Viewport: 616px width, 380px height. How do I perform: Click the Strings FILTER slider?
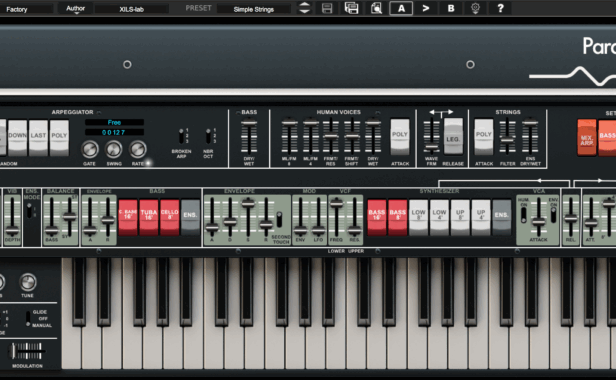[507, 136]
